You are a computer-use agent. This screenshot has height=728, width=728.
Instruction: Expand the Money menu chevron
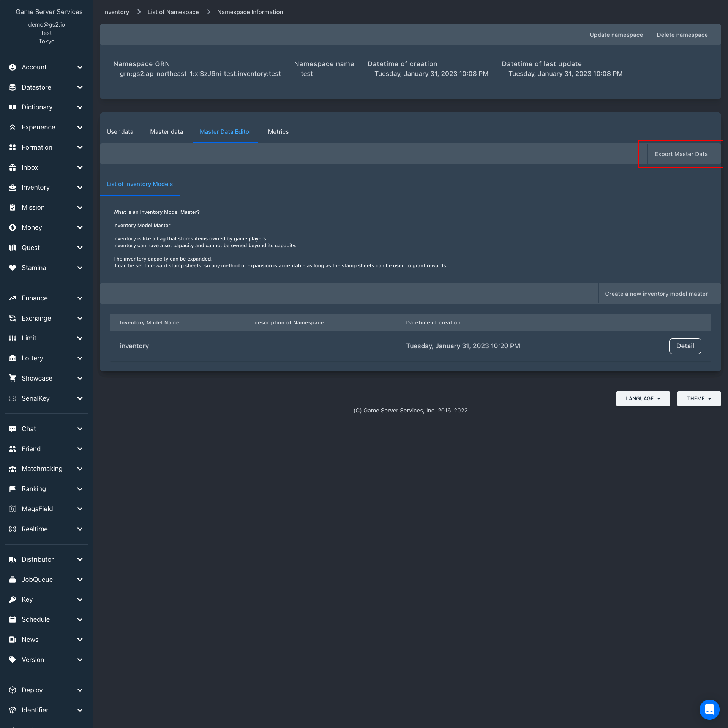pyautogui.click(x=80, y=227)
